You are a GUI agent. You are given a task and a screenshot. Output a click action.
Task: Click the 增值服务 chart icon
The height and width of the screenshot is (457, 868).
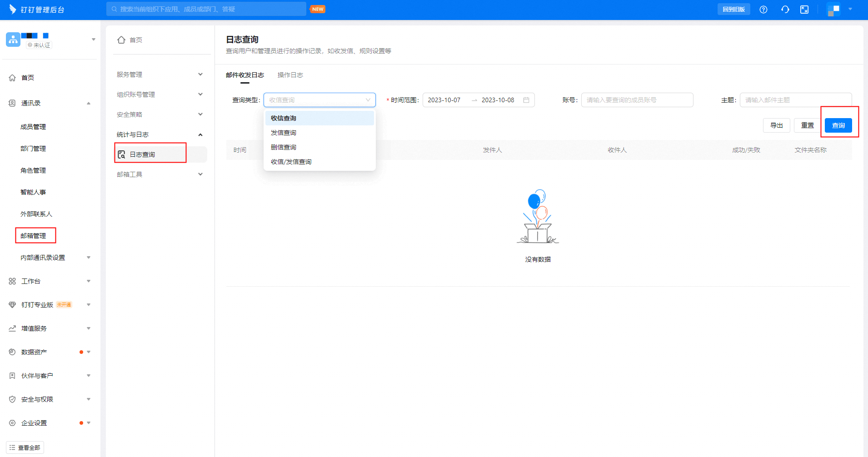(x=12, y=328)
